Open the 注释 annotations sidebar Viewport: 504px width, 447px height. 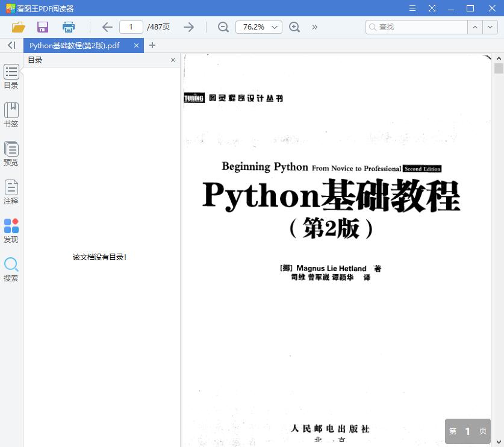tap(11, 192)
